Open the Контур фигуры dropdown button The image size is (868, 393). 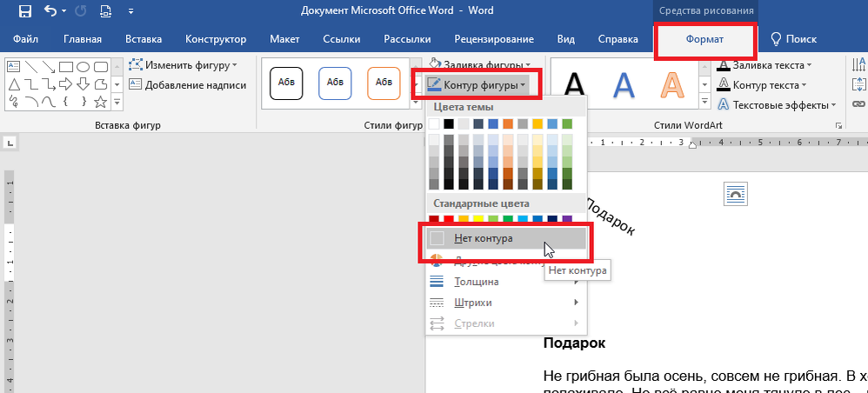[x=477, y=85]
